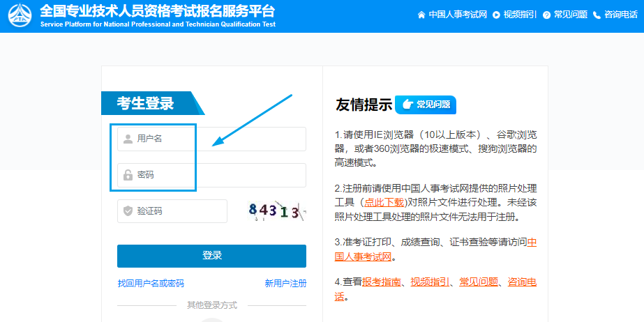Click the blue 登录 button
Image resolution: width=644 pixels, height=322 pixels.
(x=211, y=256)
